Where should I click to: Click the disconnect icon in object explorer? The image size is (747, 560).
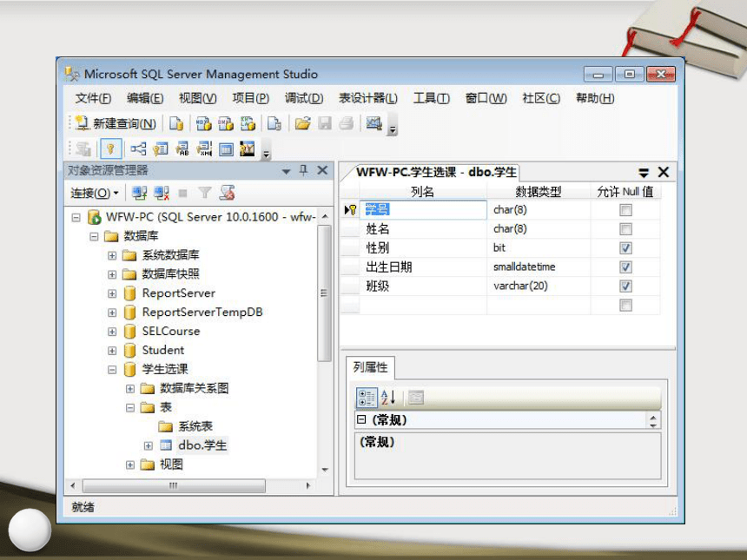tap(162, 193)
